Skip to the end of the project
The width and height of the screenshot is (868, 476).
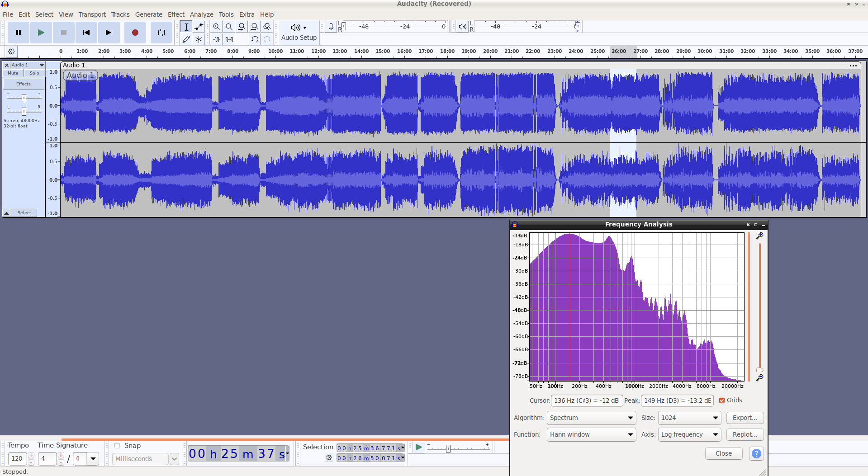(109, 33)
